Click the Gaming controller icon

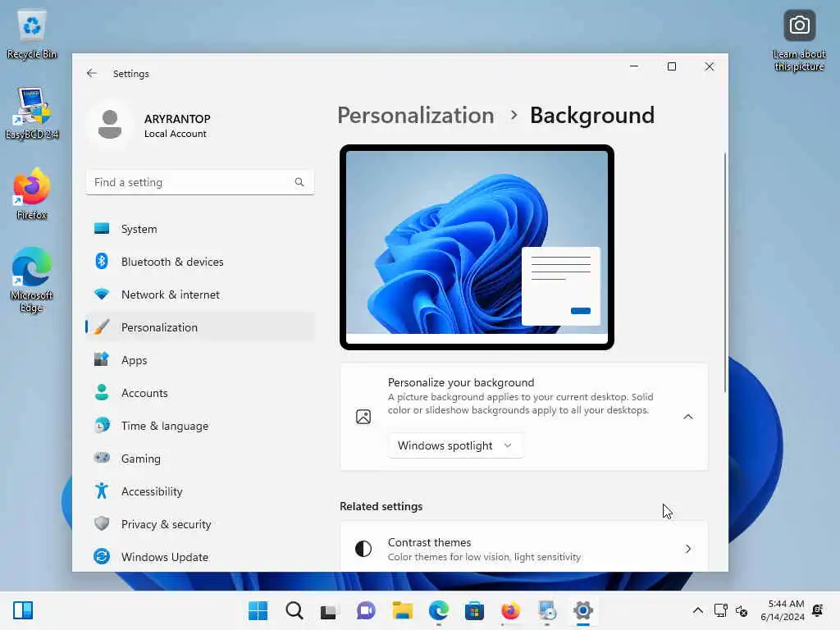pos(102,458)
